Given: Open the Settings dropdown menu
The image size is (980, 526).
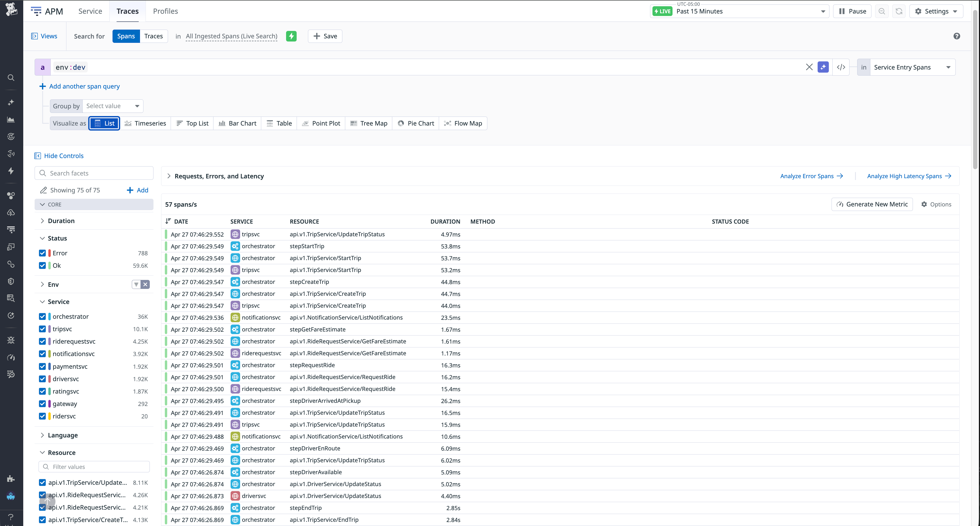Looking at the screenshot, I should tap(936, 11).
